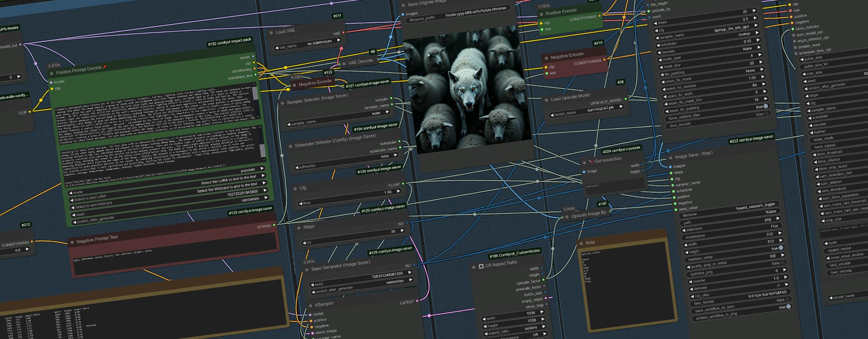Open the seam_fix_mode dropdown
Image resolution: width=868 pixels, height=339 pixels.
[x=713, y=75]
